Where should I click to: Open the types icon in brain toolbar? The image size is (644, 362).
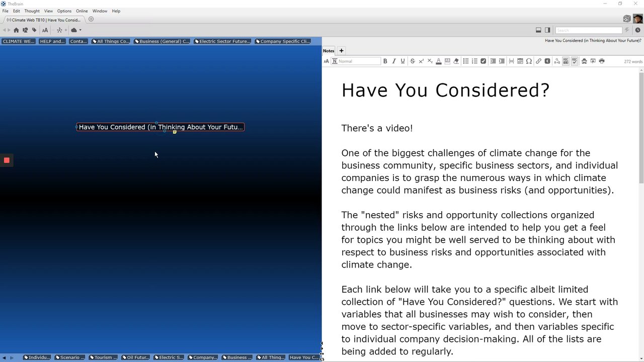click(x=25, y=30)
